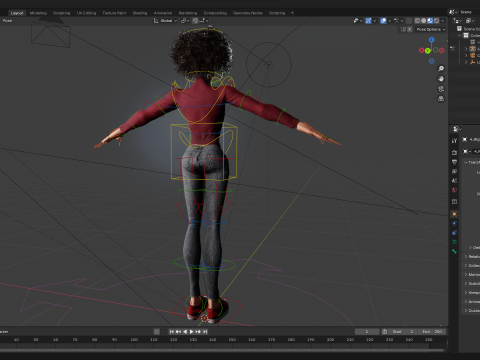Screen dimensions: 480x360
Task: Open the Modeling workspace tab
Action: coord(38,13)
